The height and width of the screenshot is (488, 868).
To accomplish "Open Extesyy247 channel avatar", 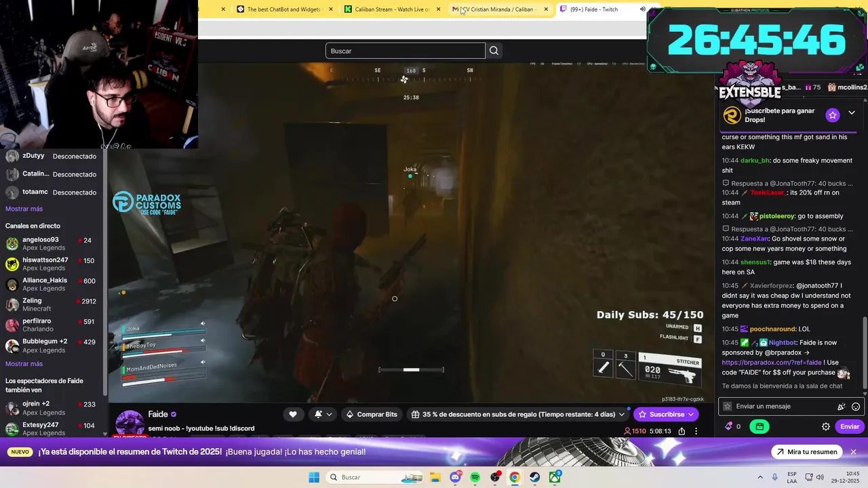I will [x=12, y=428].
